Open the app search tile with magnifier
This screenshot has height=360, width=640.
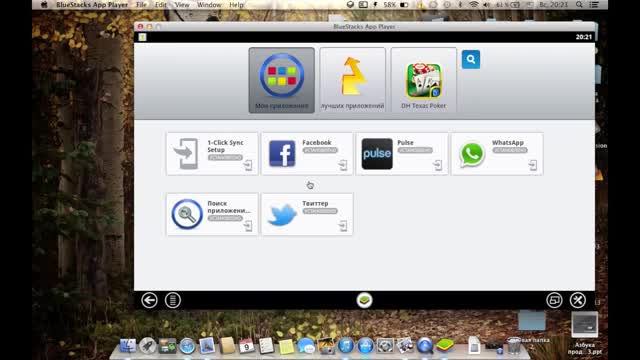pyautogui.click(x=212, y=214)
